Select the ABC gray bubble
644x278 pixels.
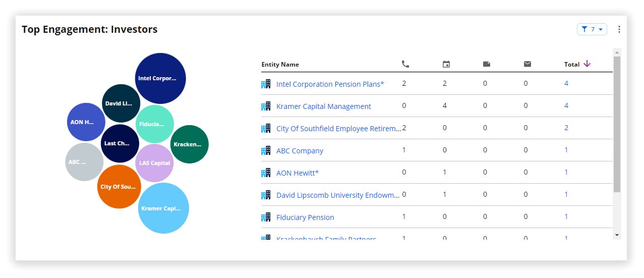(x=84, y=162)
